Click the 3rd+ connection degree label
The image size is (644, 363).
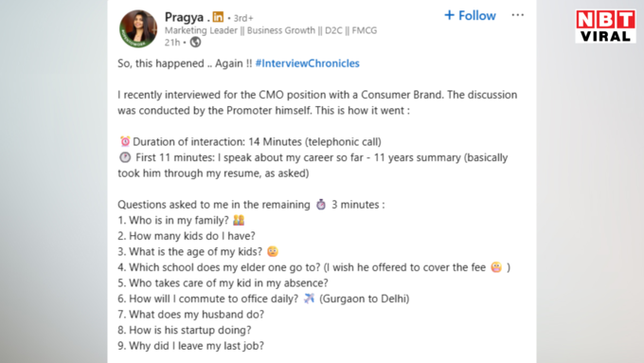pos(243,18)
